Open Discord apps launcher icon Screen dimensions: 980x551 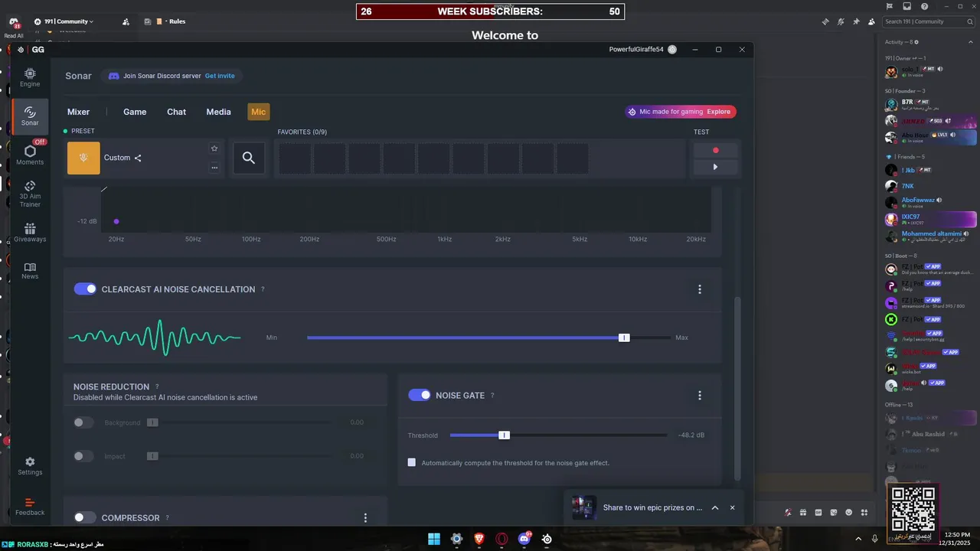coord(864,512)
